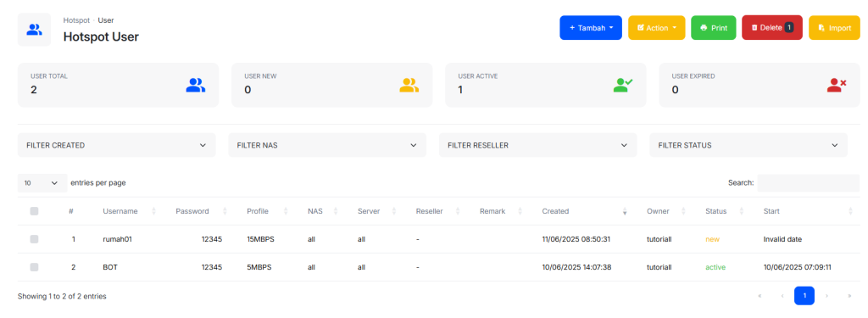868x318 pixels.
Task: Click the User Total people icon
Action: pos(196,85)
